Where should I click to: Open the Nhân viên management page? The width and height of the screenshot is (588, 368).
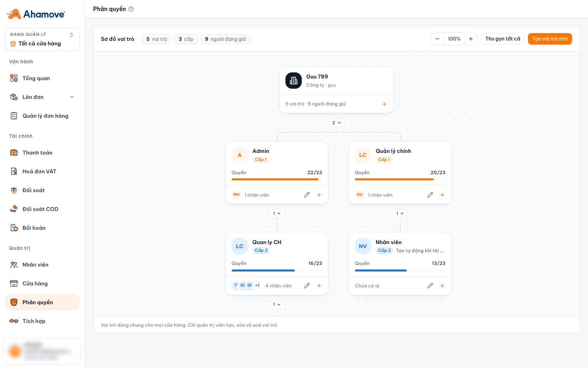point(42,265)
